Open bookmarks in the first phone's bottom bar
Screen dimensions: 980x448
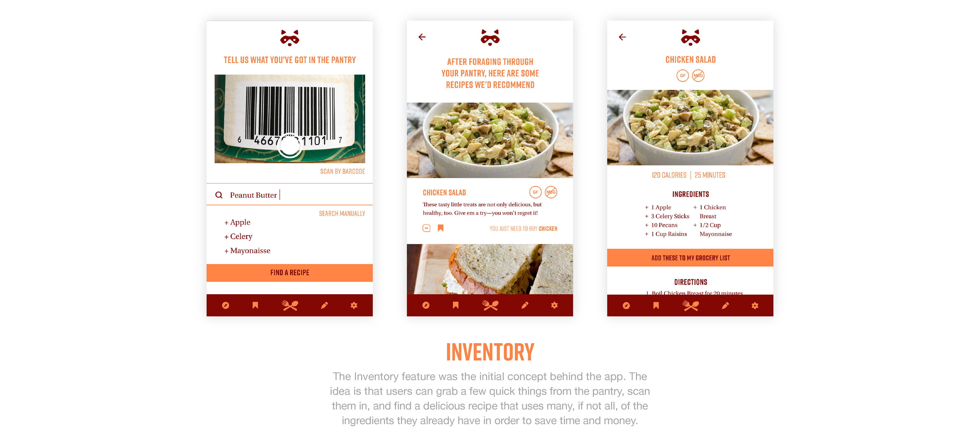pos(255,305)
